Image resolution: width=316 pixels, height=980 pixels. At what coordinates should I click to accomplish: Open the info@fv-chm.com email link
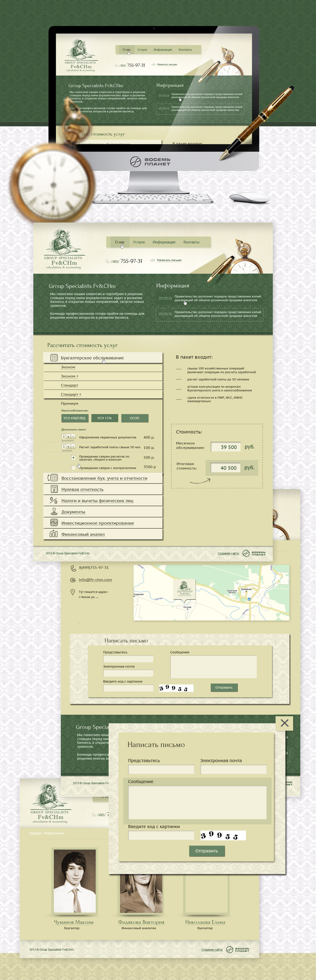coord(95,580)
